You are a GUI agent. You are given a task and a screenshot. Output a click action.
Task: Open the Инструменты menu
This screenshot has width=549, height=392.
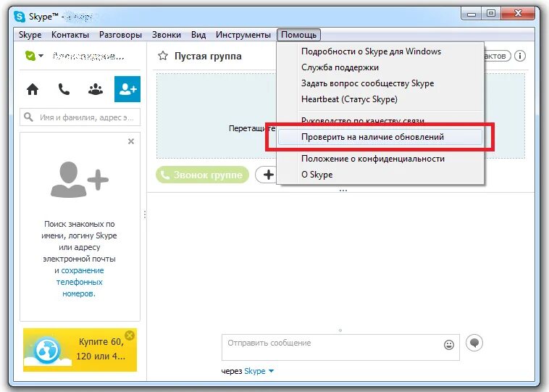click(x=243, y=35)
